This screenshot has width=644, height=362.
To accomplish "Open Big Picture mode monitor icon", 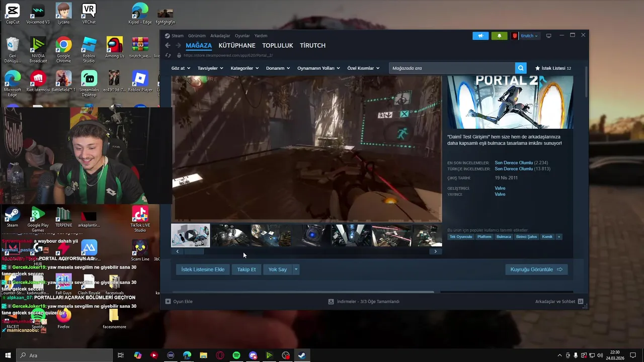I will click(x=549, y=36).
